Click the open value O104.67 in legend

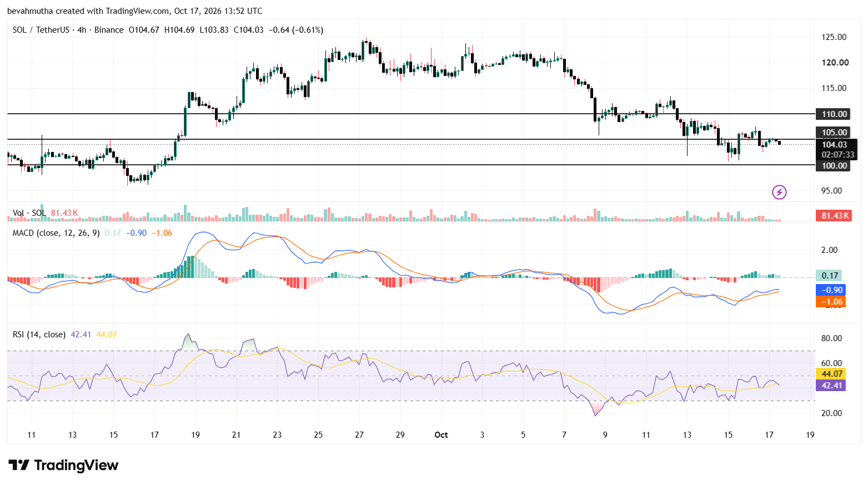144,30
